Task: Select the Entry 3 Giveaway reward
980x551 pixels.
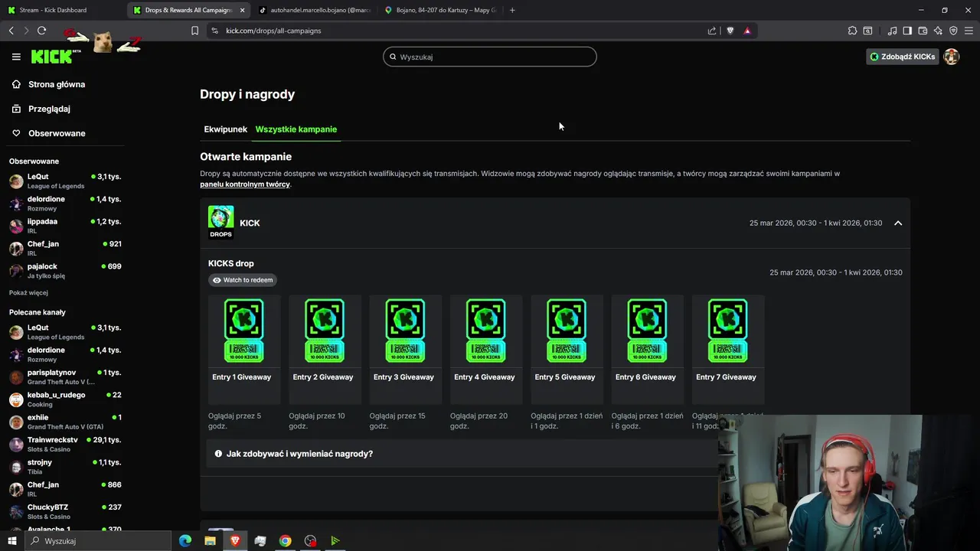Action: pos(406,350)
